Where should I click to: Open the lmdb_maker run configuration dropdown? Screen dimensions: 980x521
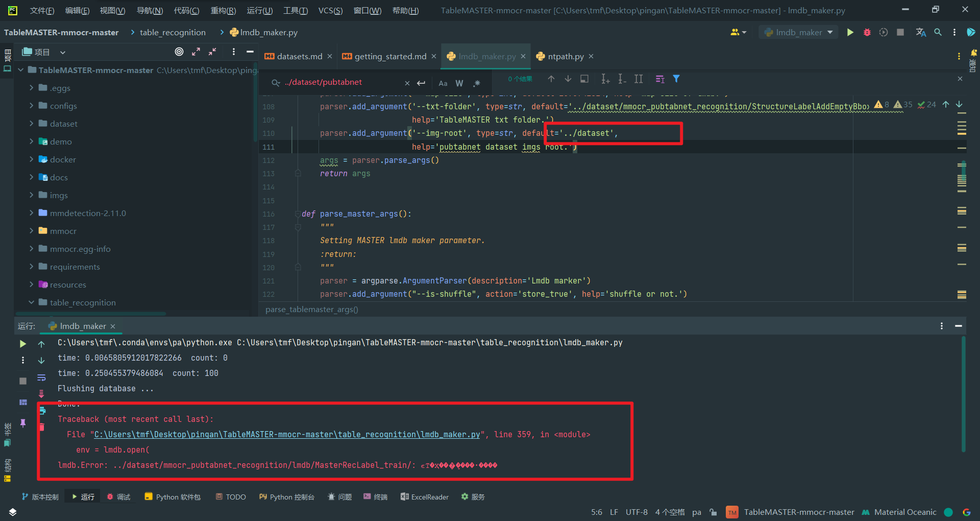pos(798,32)
